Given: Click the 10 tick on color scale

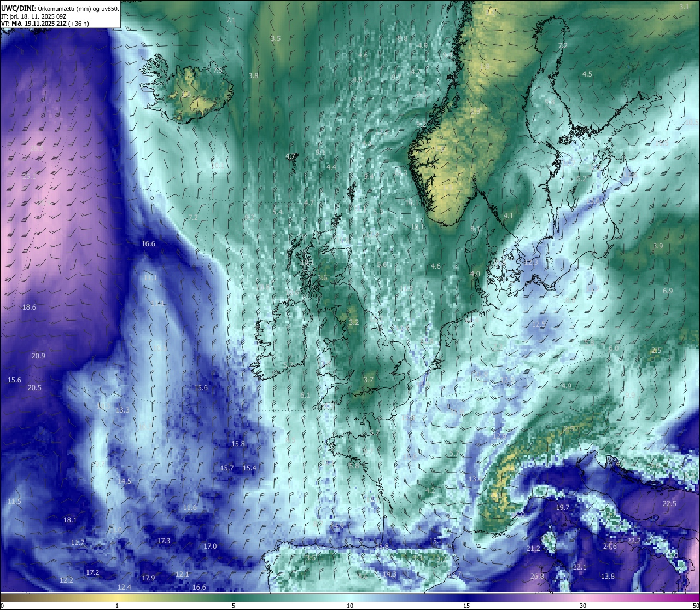Looking at the screenshot, I should coord(350,606).
